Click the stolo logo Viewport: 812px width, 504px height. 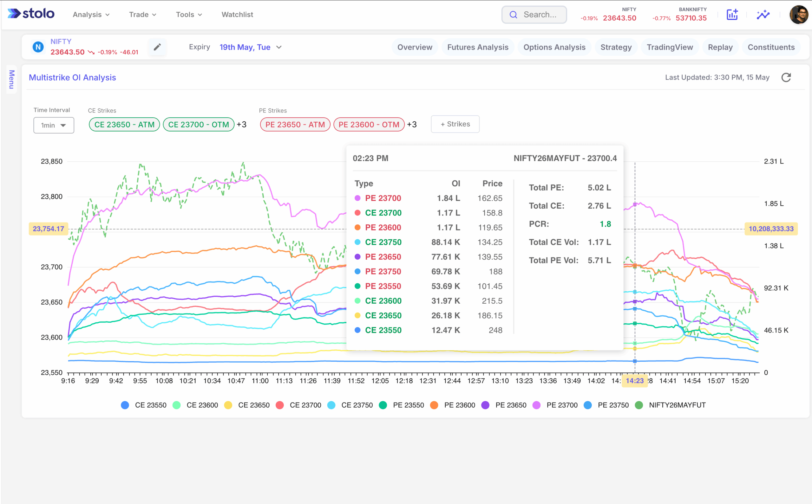click(x=31, y=14)
